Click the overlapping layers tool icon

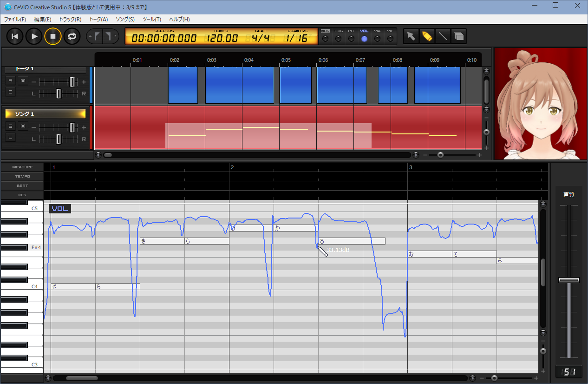pos(458,36)
